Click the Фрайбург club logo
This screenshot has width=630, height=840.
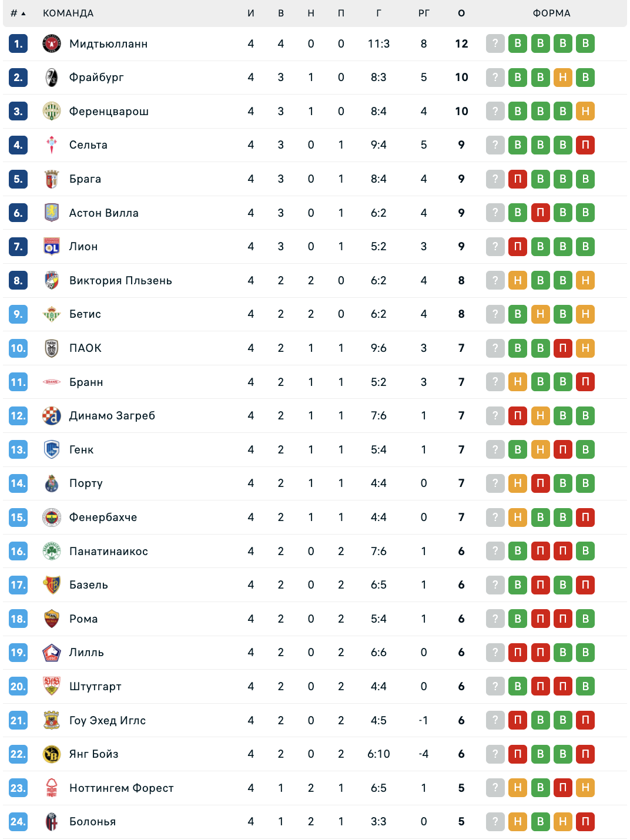[52, 78]
